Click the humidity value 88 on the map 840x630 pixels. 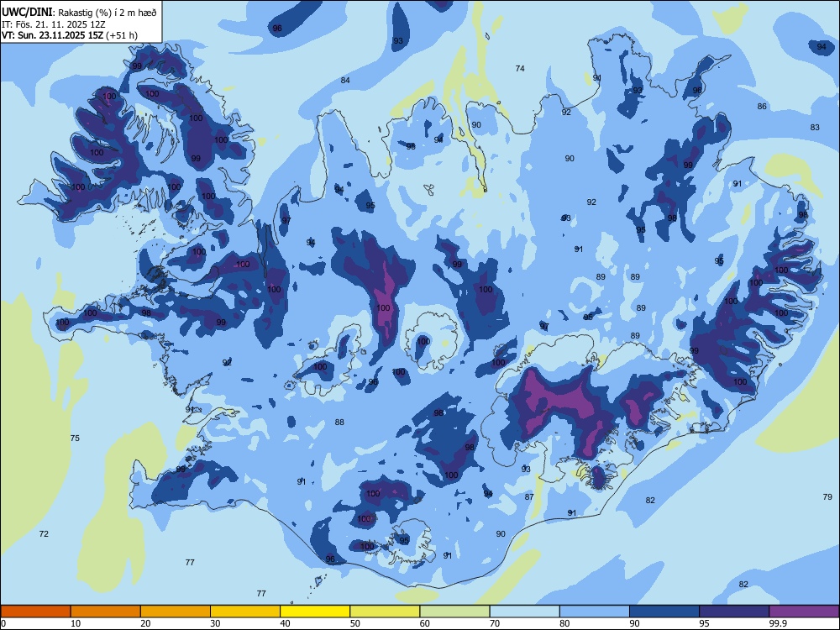coord(339,423)
